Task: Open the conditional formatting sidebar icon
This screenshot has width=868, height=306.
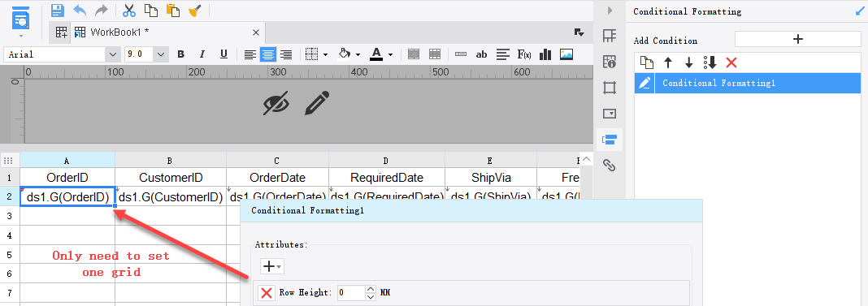Action: 610,139
